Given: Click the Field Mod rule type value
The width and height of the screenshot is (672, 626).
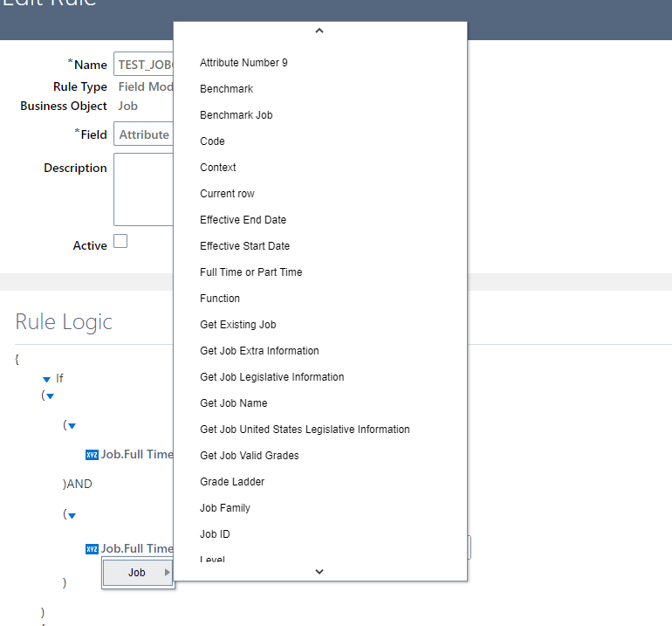Looking at the screenshot, I should coord(146,86).
